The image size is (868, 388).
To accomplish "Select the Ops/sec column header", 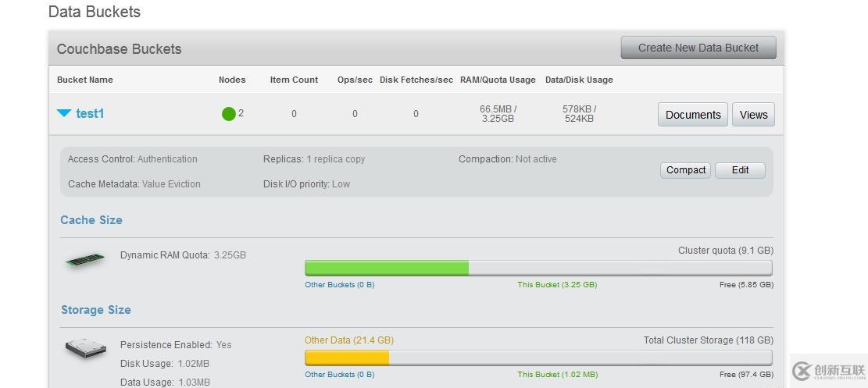I will 355,80.
